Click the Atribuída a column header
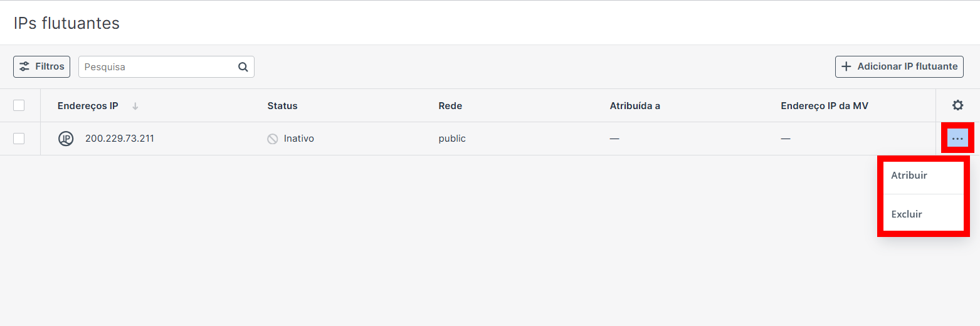Screen dimensions: 980x326 [x=635, y=106]
